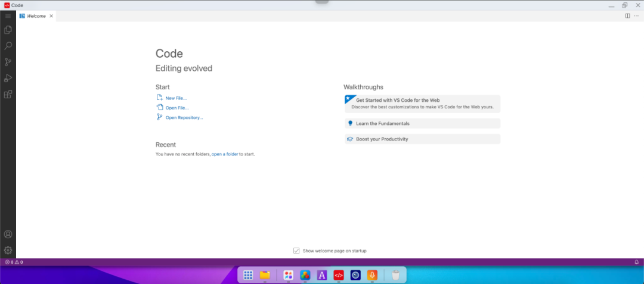The height and width of the screenshot is (284, 644).
Task: Click the Open Repository... link
Action: (184, 118)
